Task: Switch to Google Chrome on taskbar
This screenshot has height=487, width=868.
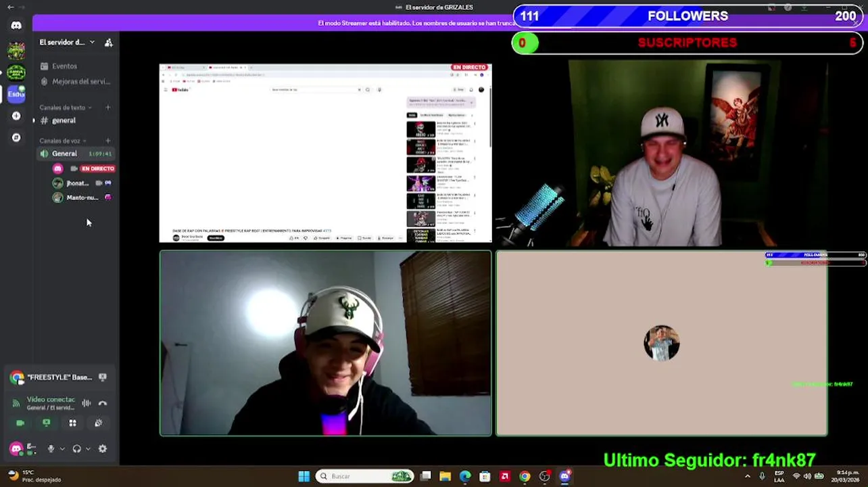Action: click(x=525, y=476)
